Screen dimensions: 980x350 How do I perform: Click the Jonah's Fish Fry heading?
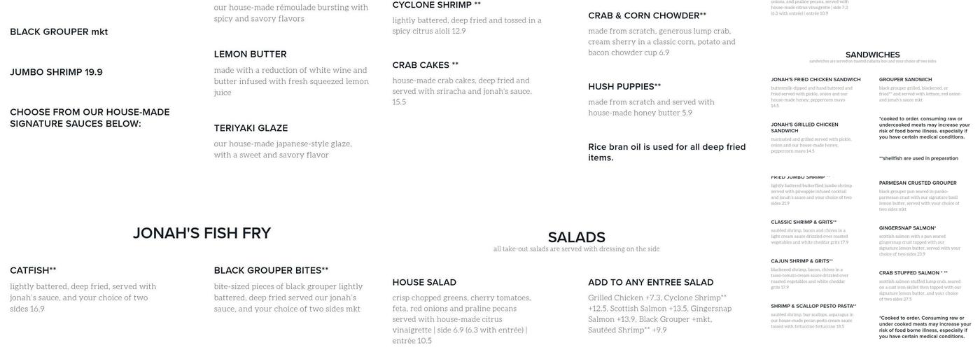(202, 234)
